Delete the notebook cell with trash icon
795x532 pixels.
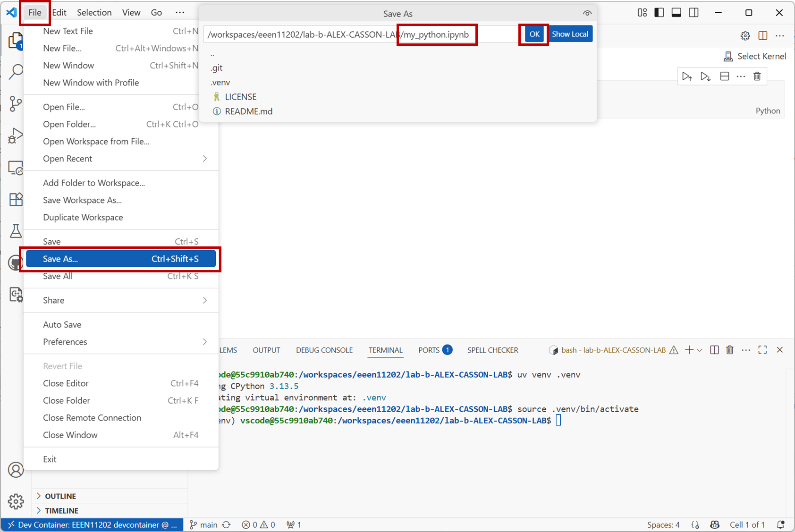click(x=757, y=76)
